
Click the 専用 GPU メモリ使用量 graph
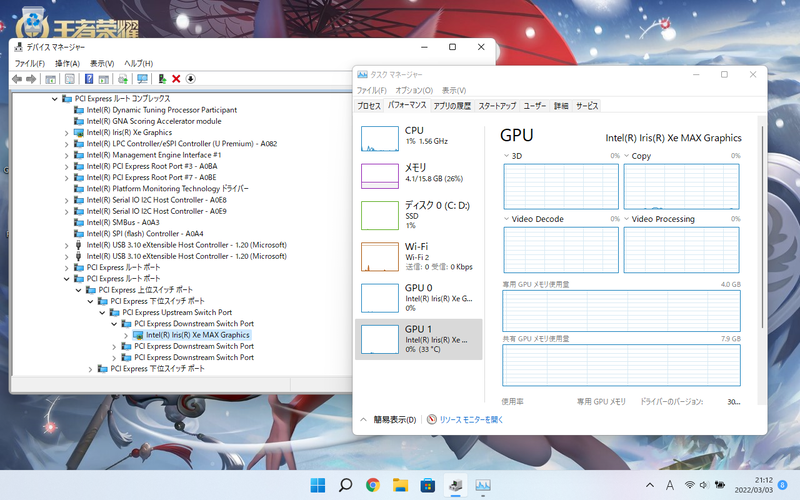click(x=621, y=311)
